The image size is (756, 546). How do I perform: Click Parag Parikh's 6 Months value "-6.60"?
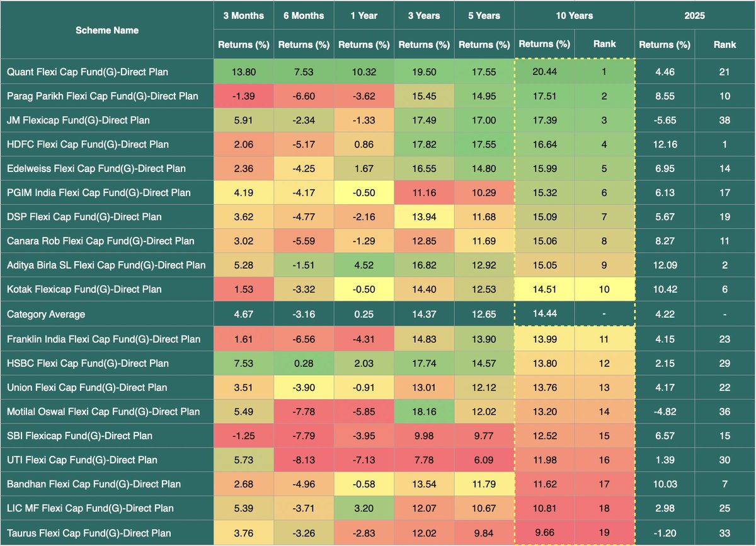(304, 96)
